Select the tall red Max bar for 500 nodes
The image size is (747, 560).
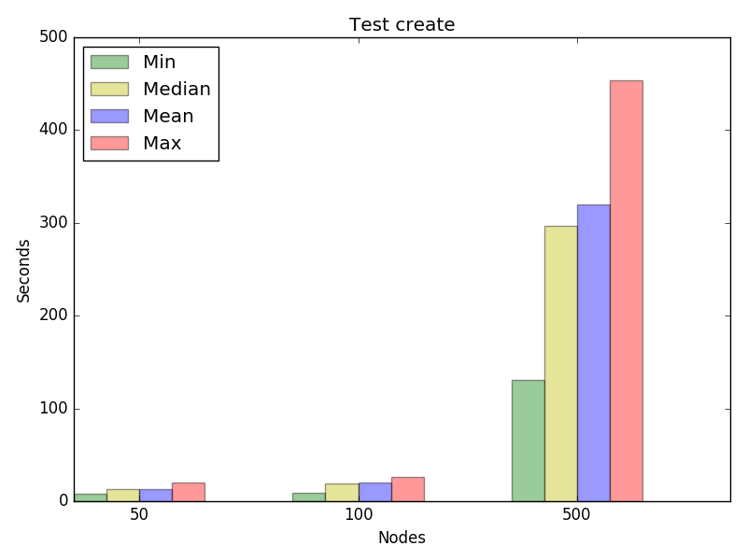[x=626, y=290]
